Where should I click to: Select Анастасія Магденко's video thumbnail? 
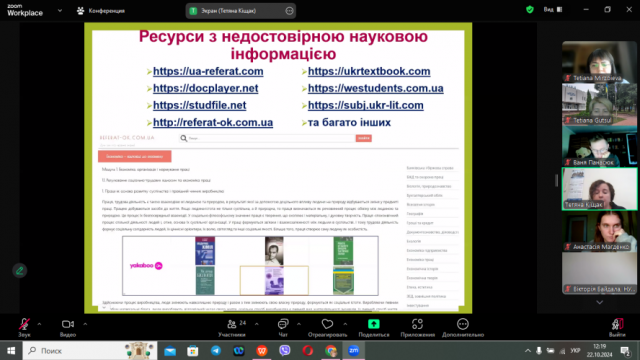(x=599, y=231)
